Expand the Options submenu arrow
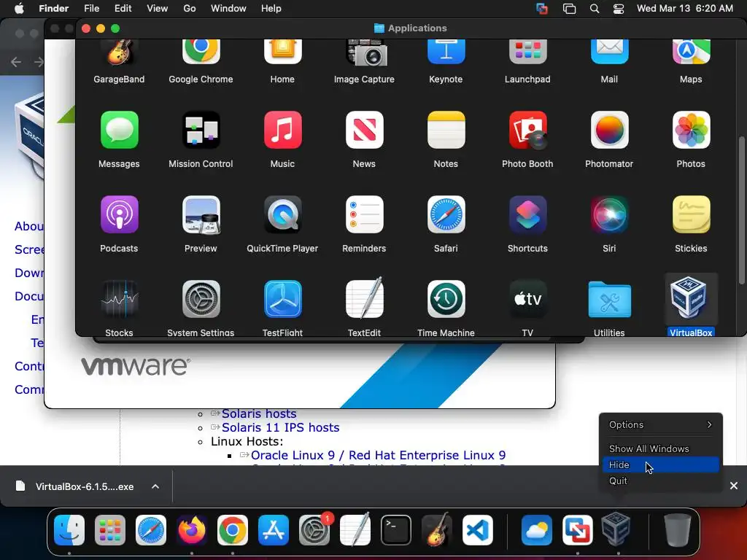The image size is (747, 560). click(709, 424)
